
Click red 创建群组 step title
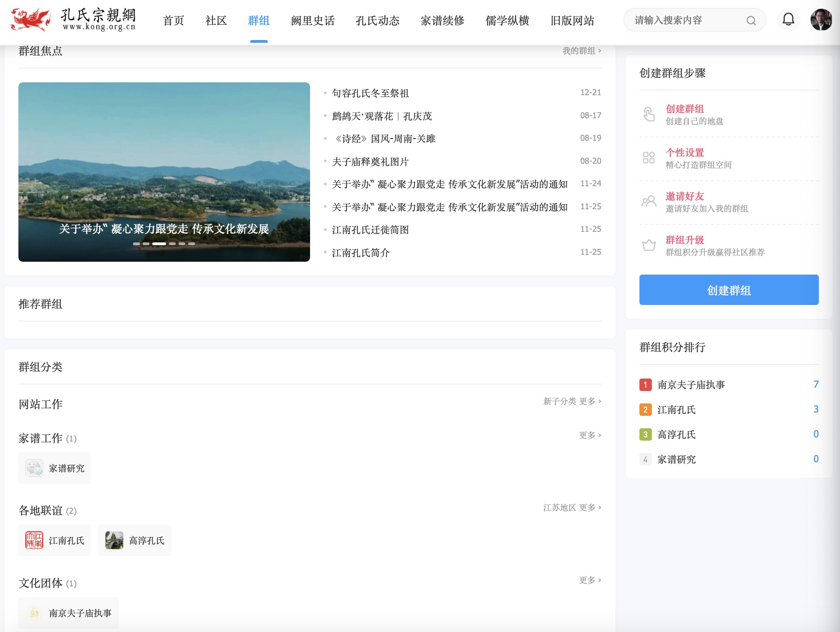click(x=685, y=109)
